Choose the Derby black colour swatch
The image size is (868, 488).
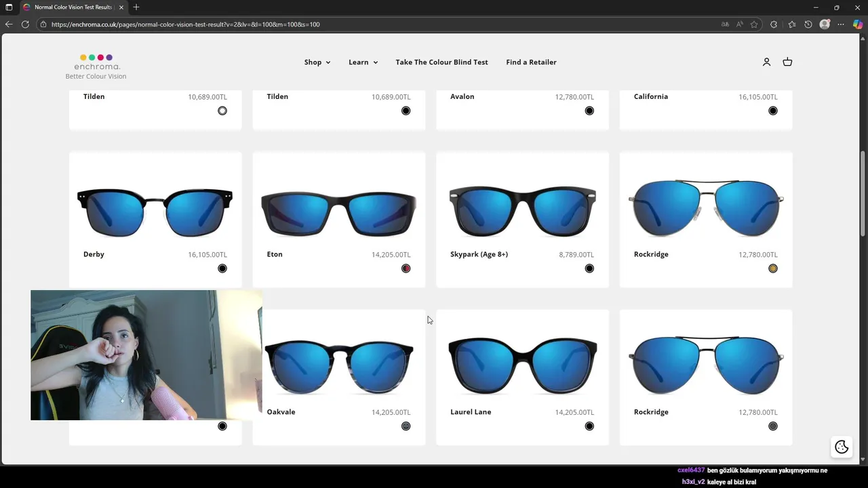(222, 268)
